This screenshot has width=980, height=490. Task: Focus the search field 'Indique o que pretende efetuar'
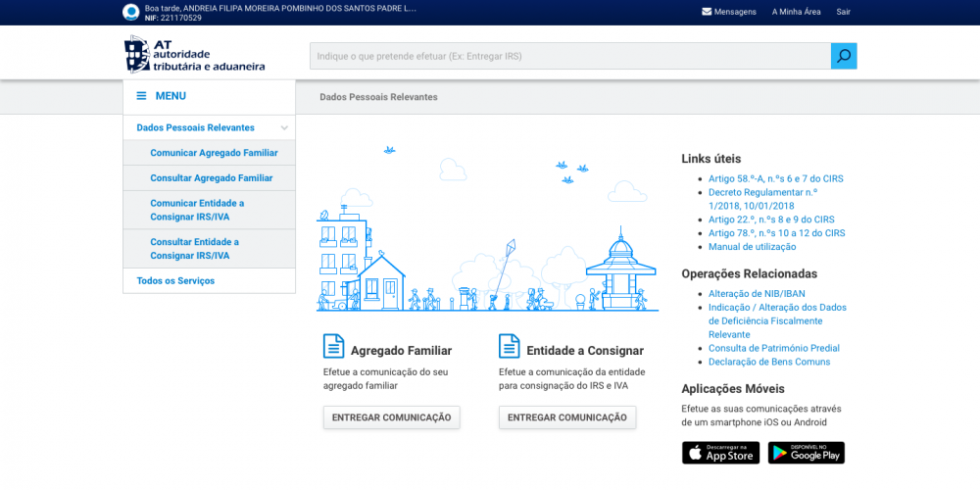pyautogui.click(x=568, y=56)
